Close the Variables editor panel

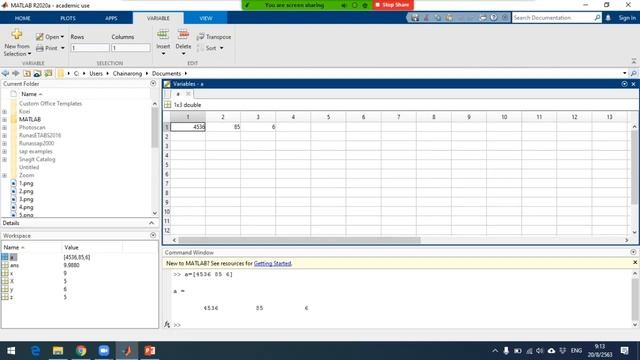point(633,84)
